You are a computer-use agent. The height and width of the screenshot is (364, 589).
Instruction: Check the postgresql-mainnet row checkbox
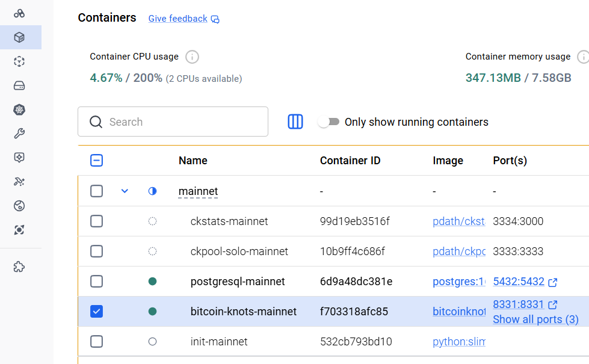(96, 282)
